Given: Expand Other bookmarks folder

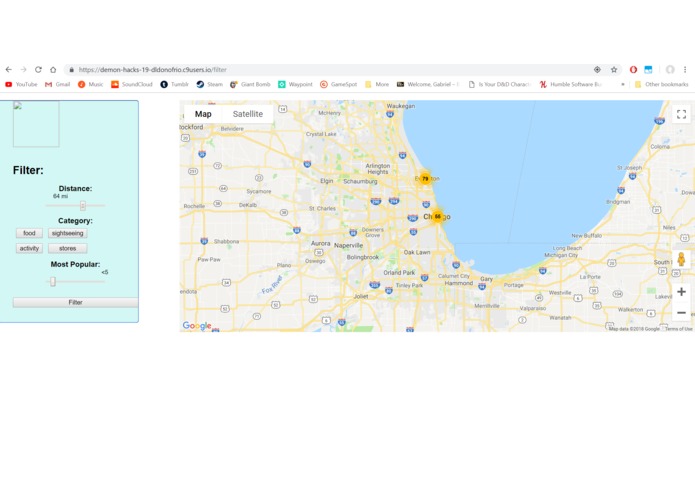Looking at the screenshot, I should 661,84.
